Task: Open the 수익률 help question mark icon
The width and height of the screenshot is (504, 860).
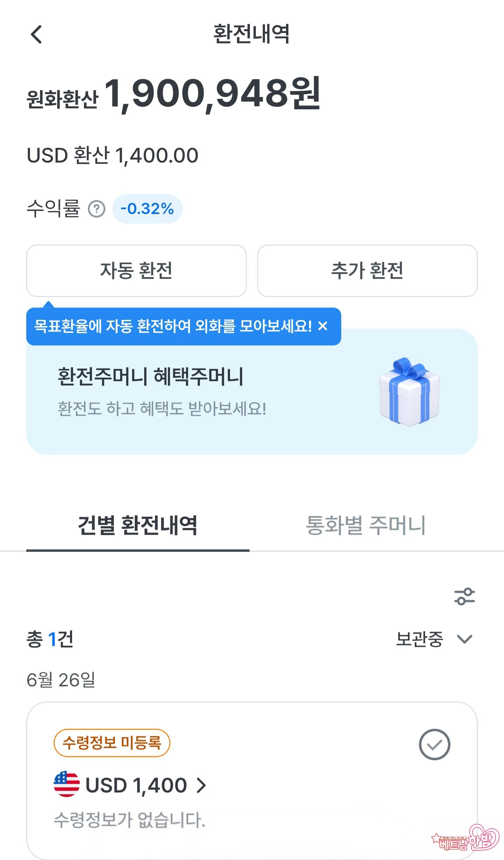Action: (97, 209)
